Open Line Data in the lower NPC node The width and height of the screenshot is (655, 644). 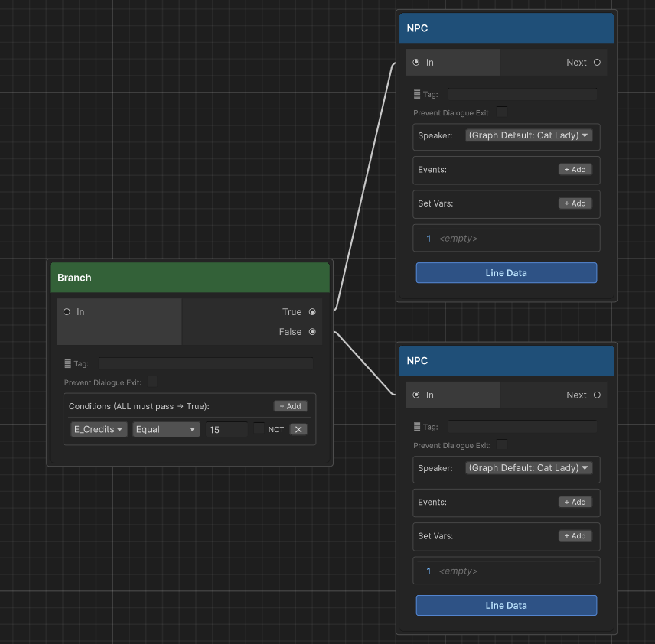(x=507, y=605)
